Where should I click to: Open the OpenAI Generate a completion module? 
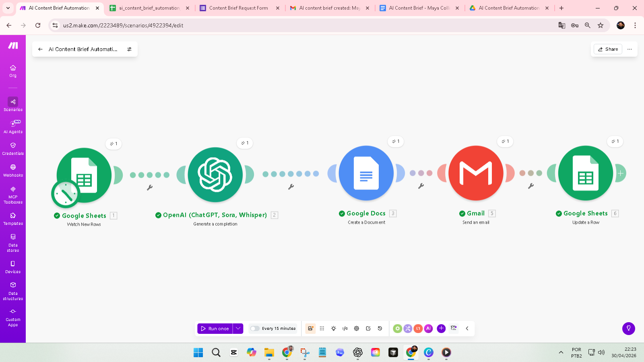215,175
